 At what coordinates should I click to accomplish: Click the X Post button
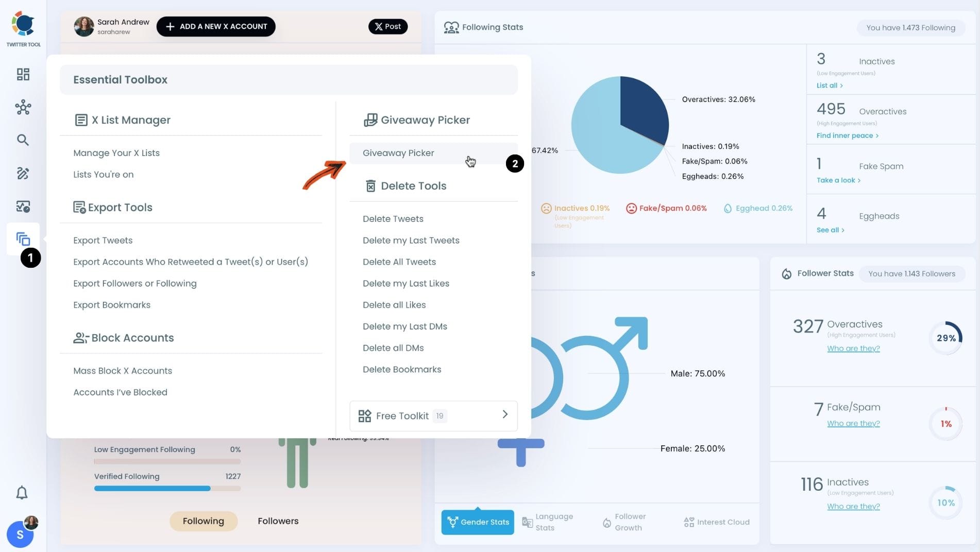(388, 26)
